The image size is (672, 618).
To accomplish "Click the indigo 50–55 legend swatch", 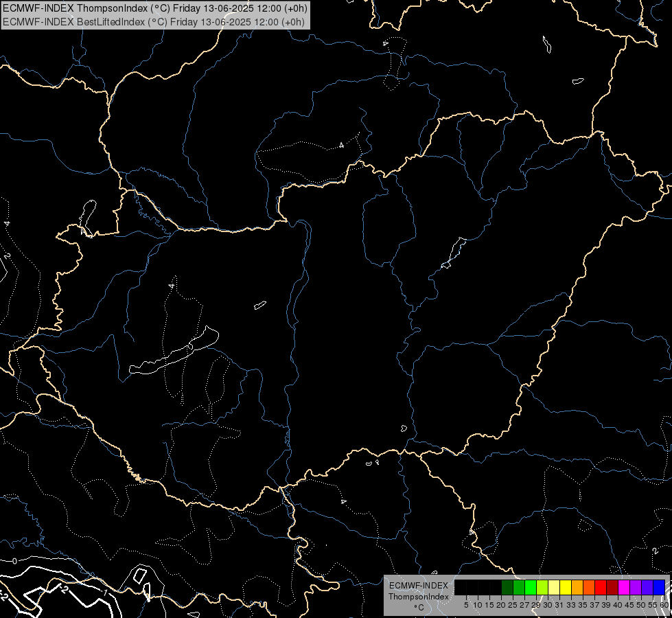I will [647, 587].
